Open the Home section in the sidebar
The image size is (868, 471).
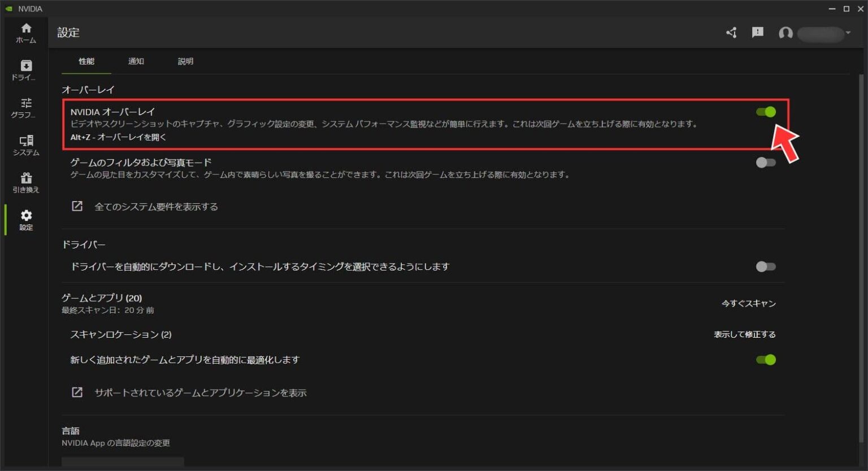point(25,32)
